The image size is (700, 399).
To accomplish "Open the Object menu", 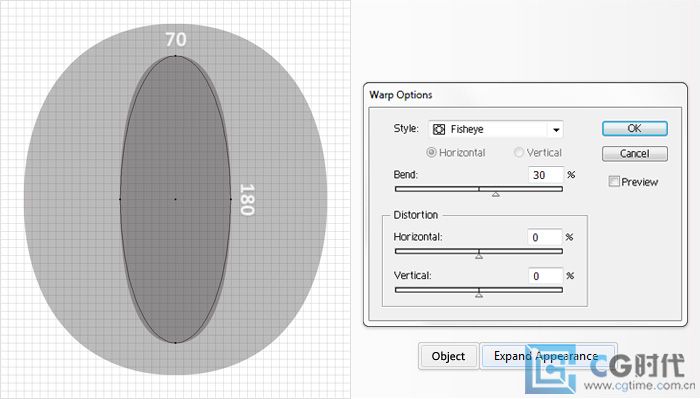I will (448, 356).
